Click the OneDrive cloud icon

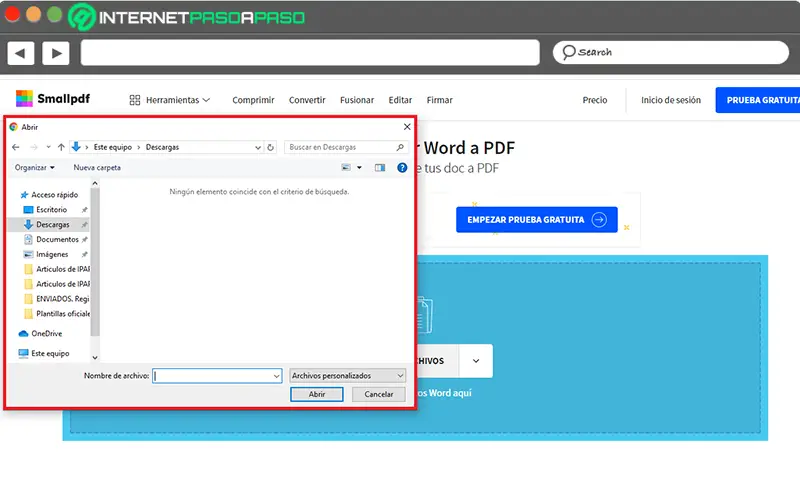pos(23,333)
